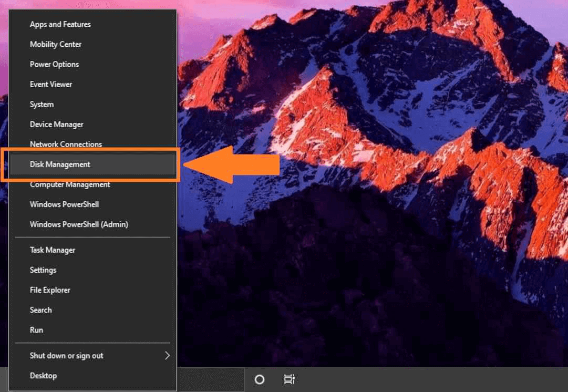Open the Run dialog entry

36,329
